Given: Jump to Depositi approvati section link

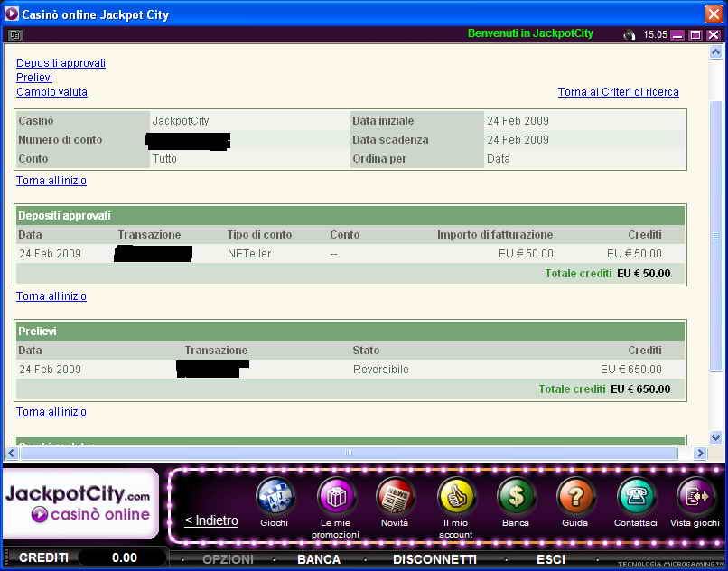Looking at the screenshot, I should 61,63.
